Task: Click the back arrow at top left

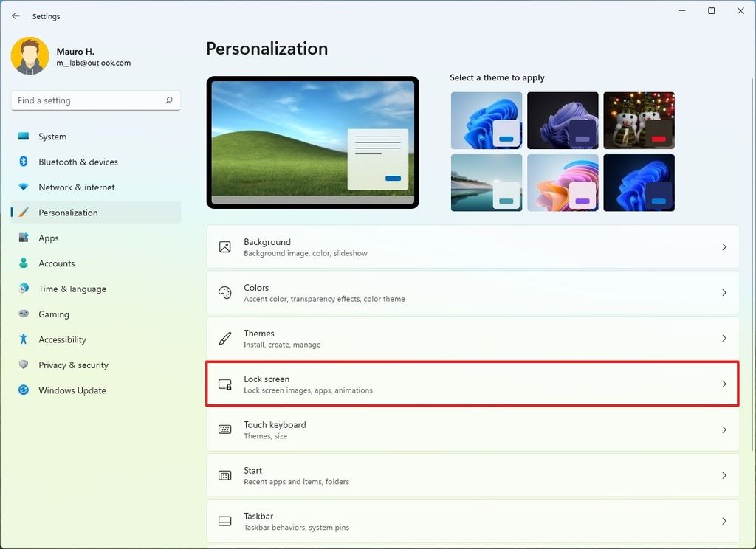Action: [x=16, y=15]
